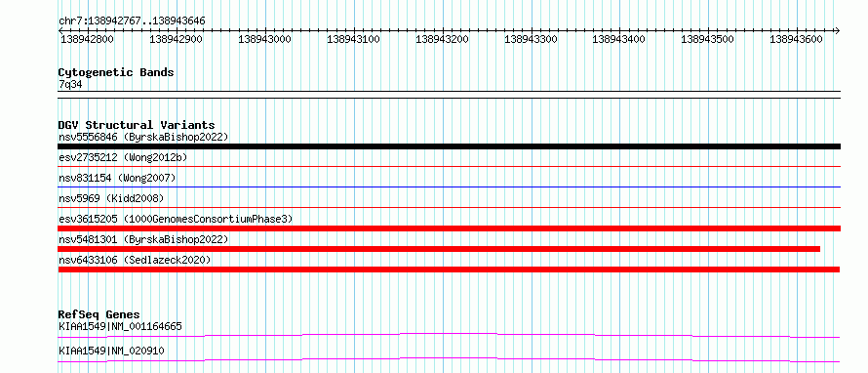The width and height of the screenshot is (868, 373).
Task: Click ruler position 138942800
Action: (88, 39)
